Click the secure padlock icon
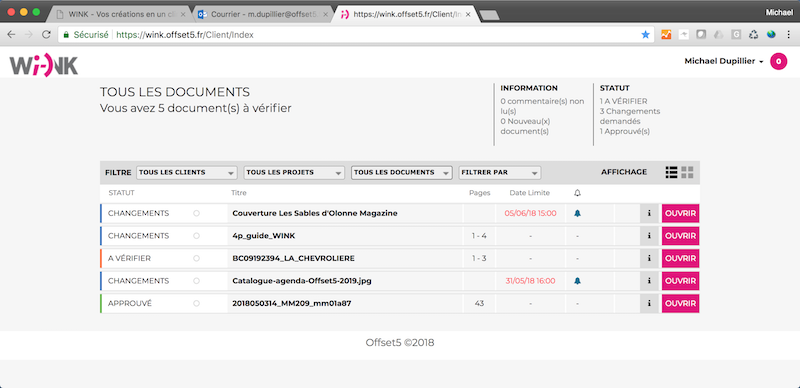 pyautogui.click(x=66, y=35)
